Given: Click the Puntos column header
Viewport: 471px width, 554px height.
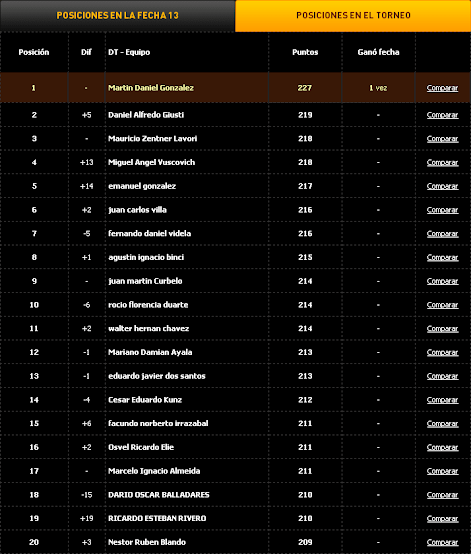Looking at the screenshot, I should [x=305, y=52].
